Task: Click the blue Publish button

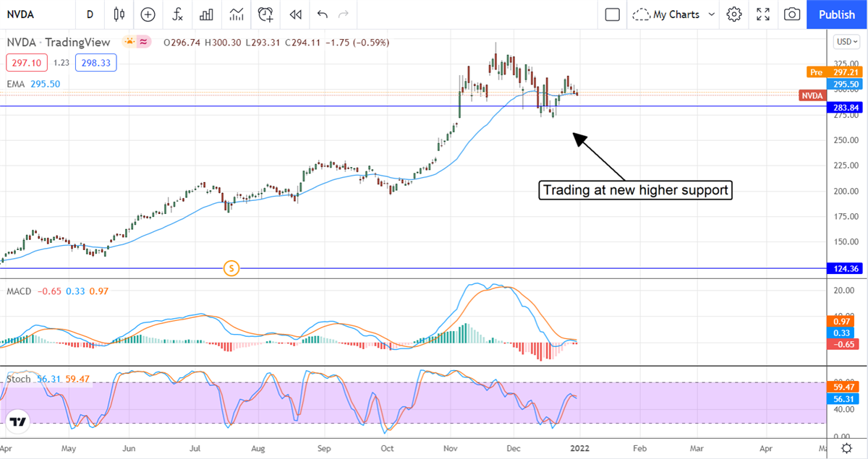Action: pyautogui.click(x=837, y=14)
